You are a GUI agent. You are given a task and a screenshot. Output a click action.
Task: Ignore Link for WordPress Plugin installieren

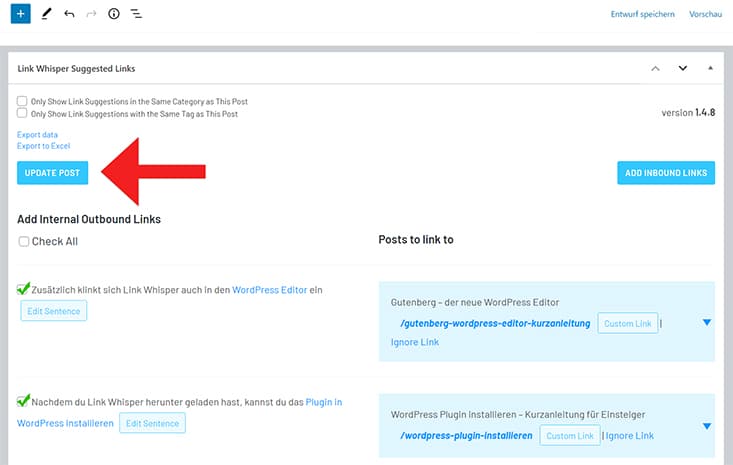(630, 436)
